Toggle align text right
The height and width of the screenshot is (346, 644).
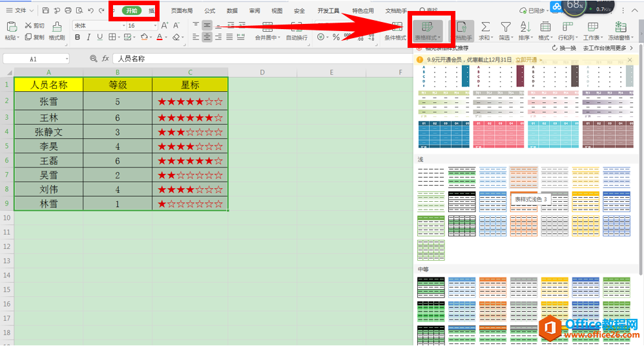pyautogui.click(x=218, y=37)
